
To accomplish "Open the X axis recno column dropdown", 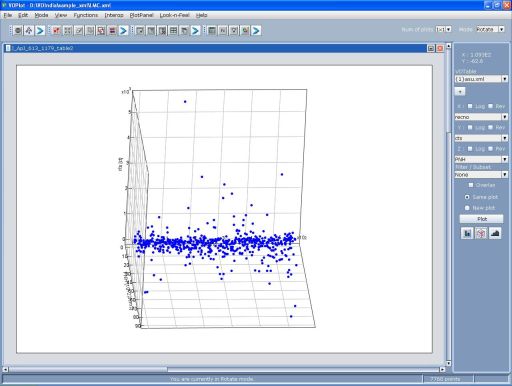I will (481, 117).
